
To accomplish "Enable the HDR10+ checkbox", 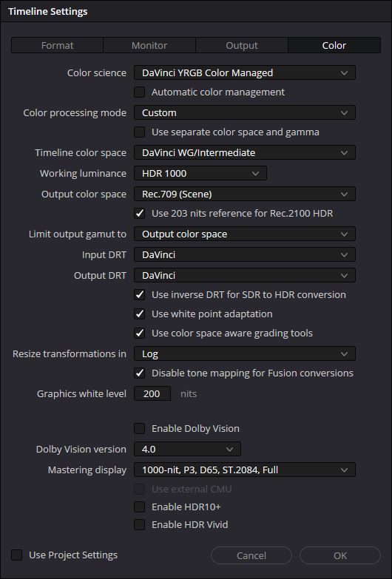I will point(139,507).
